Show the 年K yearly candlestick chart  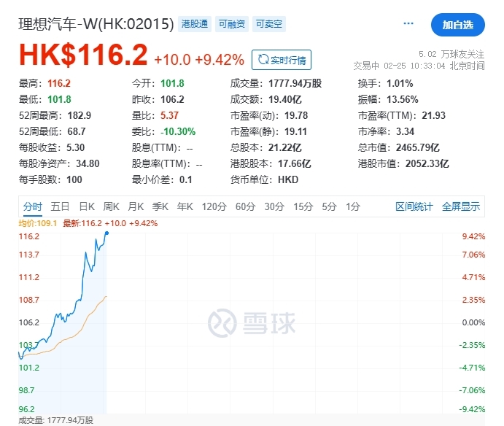(x=185, y=206)
